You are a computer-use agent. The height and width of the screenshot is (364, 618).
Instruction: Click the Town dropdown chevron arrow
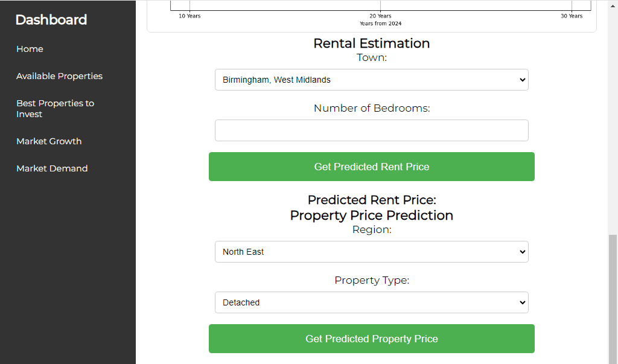(x=522, y=80)
